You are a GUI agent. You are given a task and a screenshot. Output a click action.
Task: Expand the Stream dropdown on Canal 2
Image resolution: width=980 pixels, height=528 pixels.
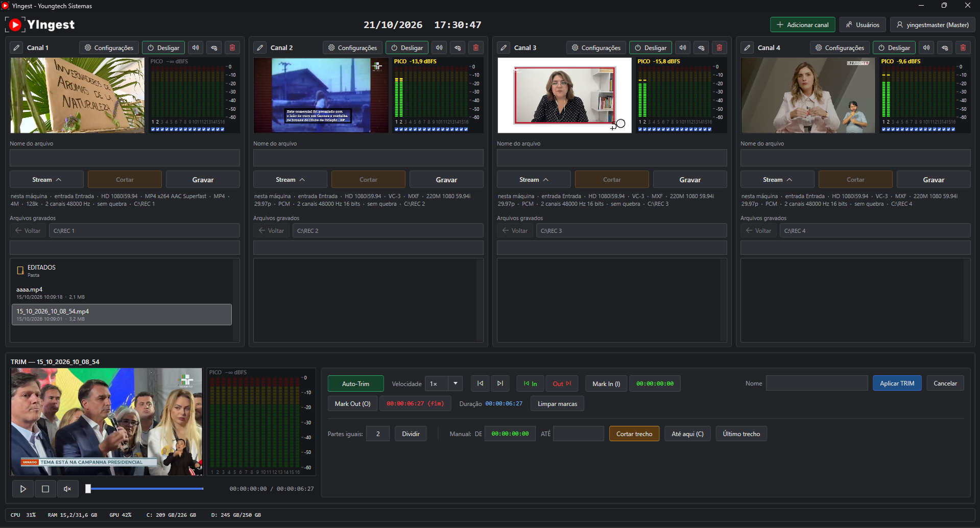point(291,180)
